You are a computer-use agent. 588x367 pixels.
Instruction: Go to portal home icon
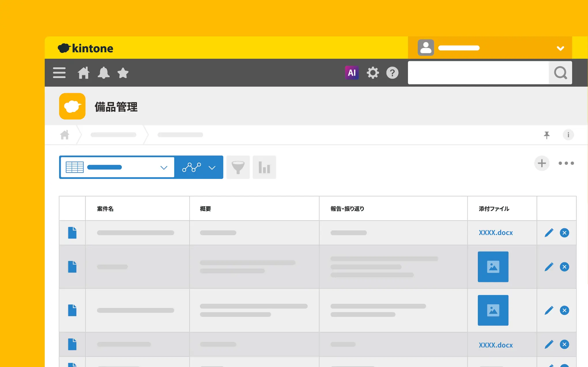[83, 73]
